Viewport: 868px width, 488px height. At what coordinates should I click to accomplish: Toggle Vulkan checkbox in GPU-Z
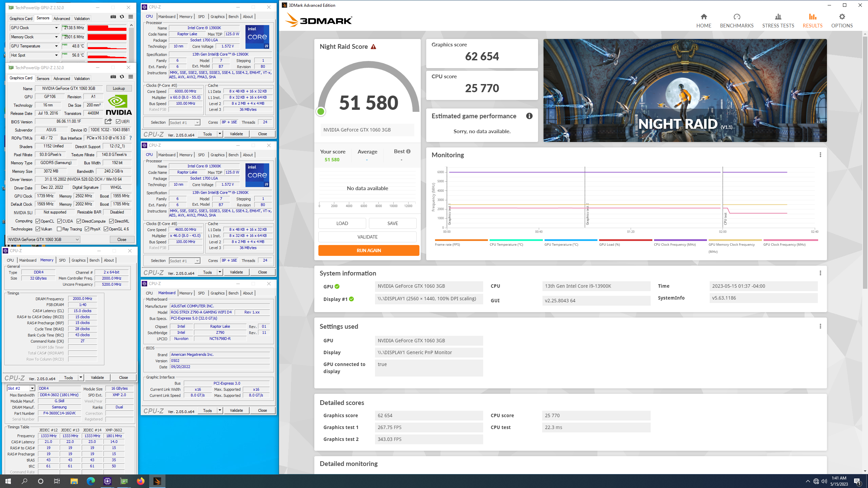point(38,229)
